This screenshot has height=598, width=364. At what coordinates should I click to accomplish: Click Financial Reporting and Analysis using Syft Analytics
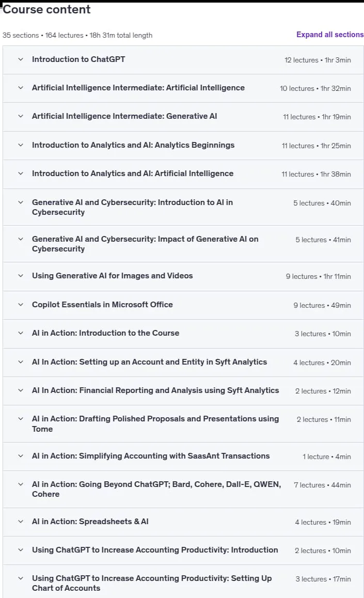155,390
